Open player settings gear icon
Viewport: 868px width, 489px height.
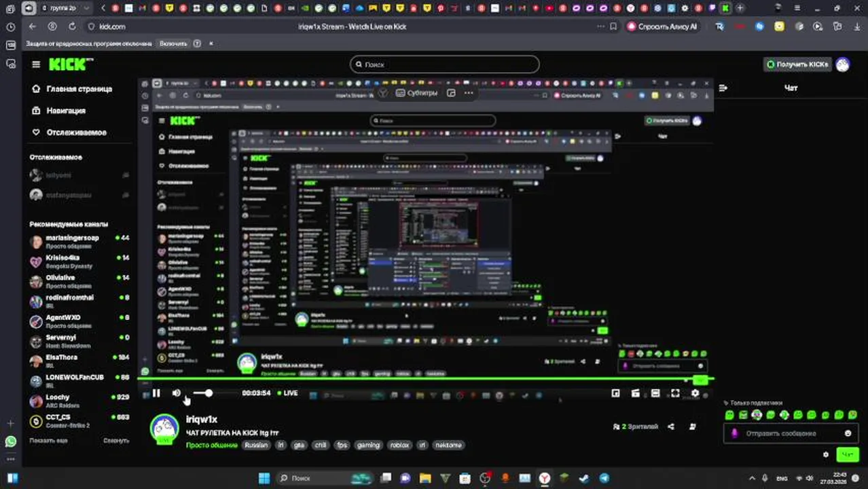(695, 393)
